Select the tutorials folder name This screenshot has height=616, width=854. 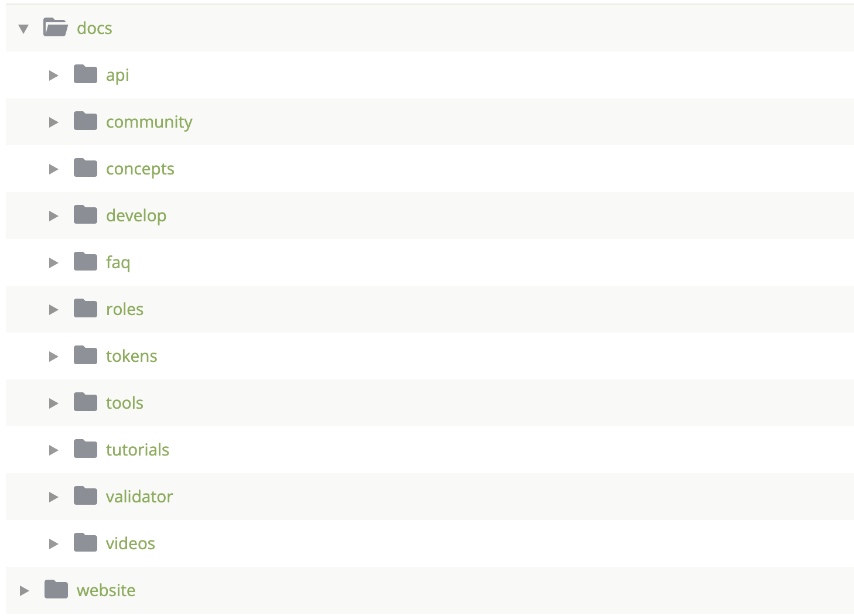[138, 450]
